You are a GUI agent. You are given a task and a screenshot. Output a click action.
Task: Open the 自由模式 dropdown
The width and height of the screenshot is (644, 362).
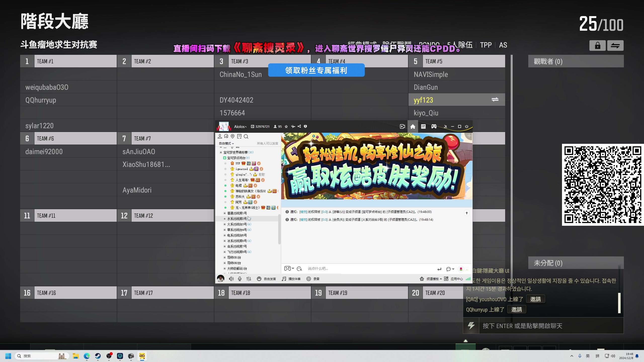point(226,144)
